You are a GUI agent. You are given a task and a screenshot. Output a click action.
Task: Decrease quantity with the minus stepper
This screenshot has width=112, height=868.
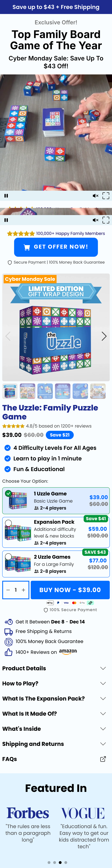tap(8, 590)
